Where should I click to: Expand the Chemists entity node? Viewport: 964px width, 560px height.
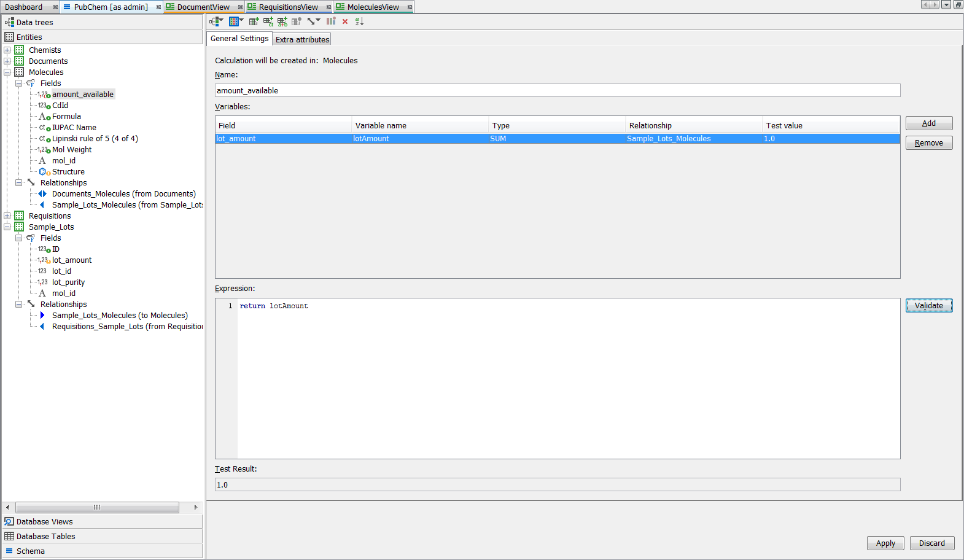point(7,50)
